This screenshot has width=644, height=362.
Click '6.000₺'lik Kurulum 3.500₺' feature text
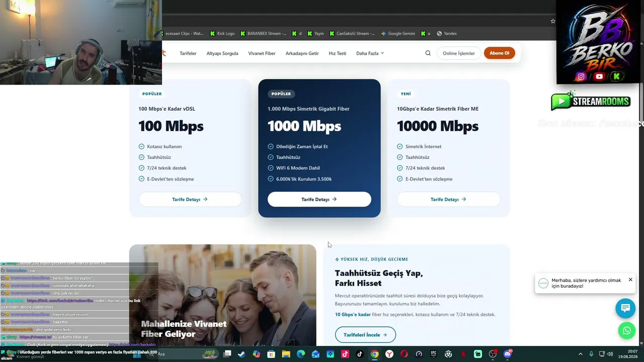304,179
